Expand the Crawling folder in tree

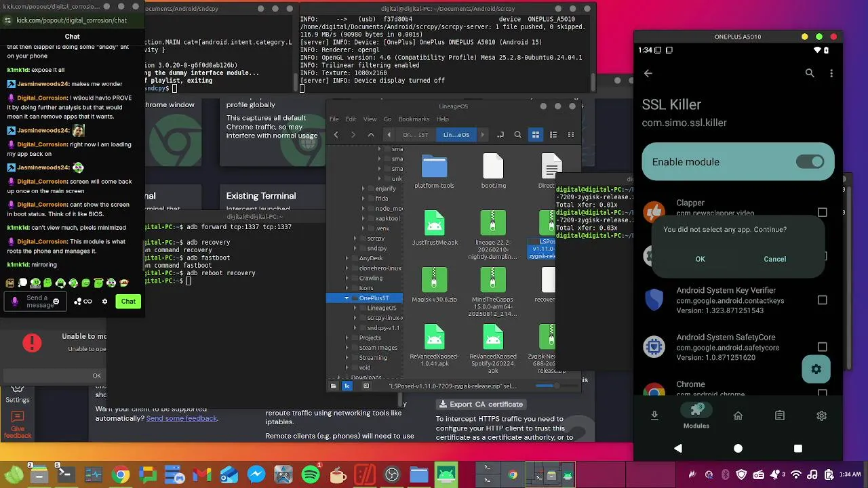pos(347,278)
